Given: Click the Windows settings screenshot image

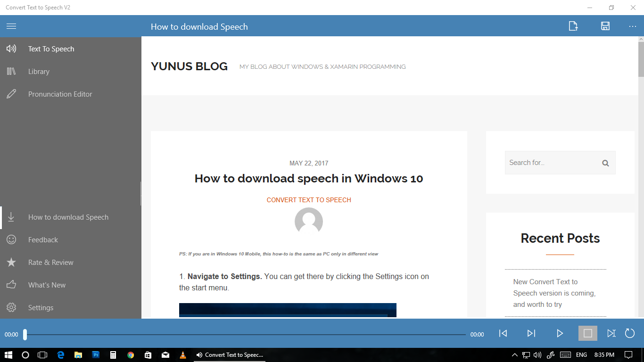Looking at the screenshot, I should coord(288,310).
